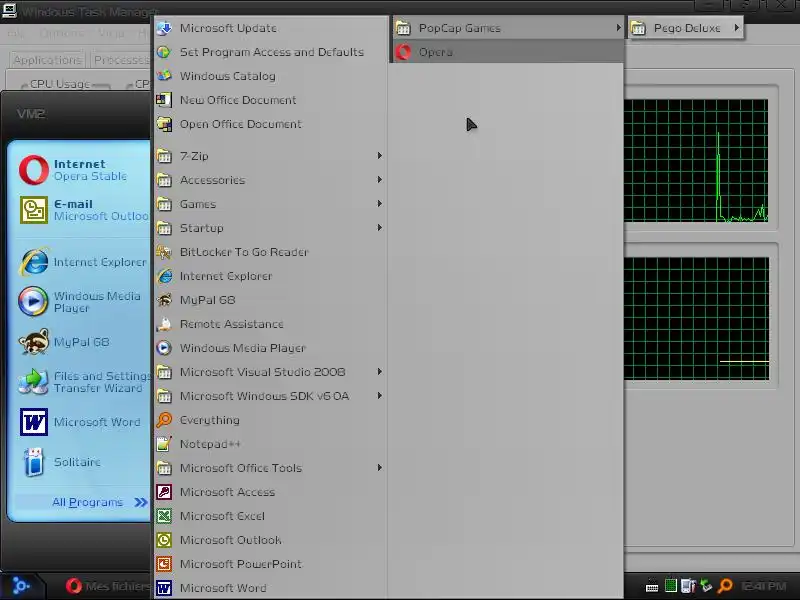This screenshot has height=600, width=800.
Task: Expand Microsoft Visual Studio 2008 submenu
Action: (x=270, y=372)
